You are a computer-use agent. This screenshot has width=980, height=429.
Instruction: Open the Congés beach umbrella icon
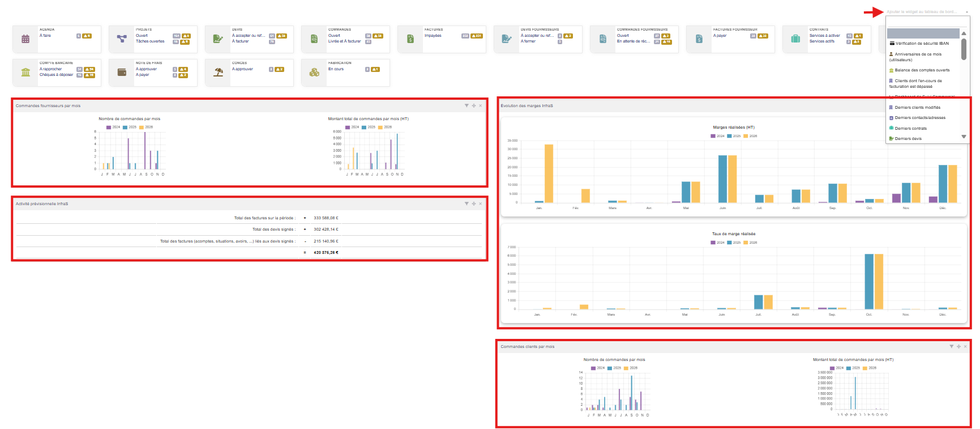[218, 73]
